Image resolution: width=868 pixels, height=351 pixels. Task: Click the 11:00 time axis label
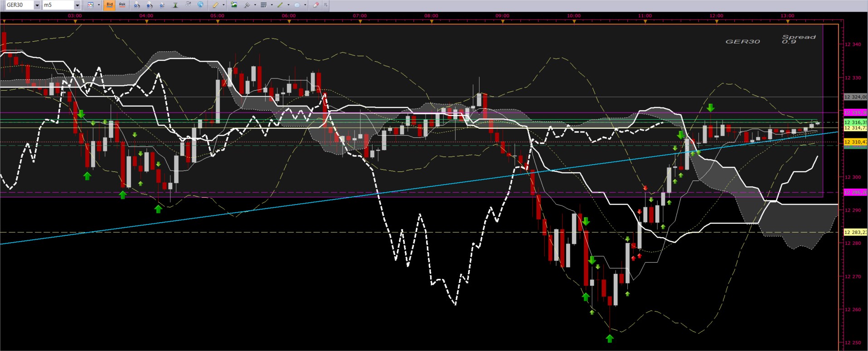click(x=645, y=16)
